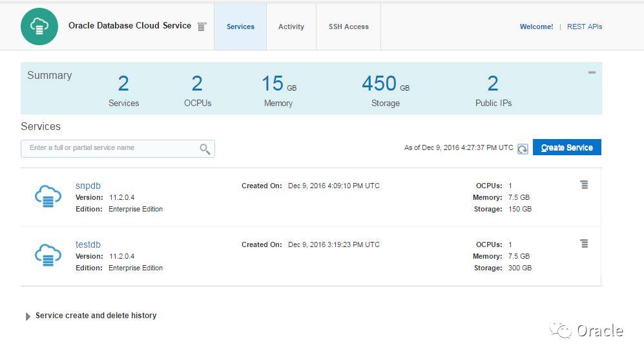Image resolution: width=644 pixels, height=357 pixels.
Task: Click the service name search field
Action: click(118, 149)
